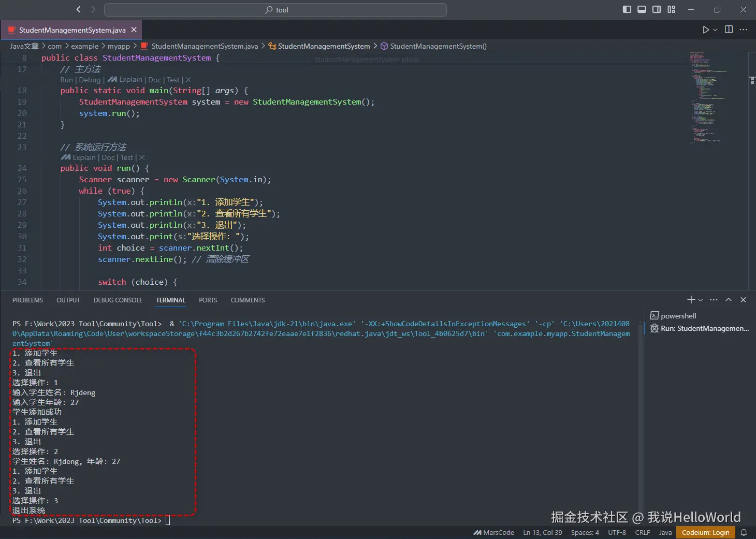Close the terminal panel

click(743, 300)
